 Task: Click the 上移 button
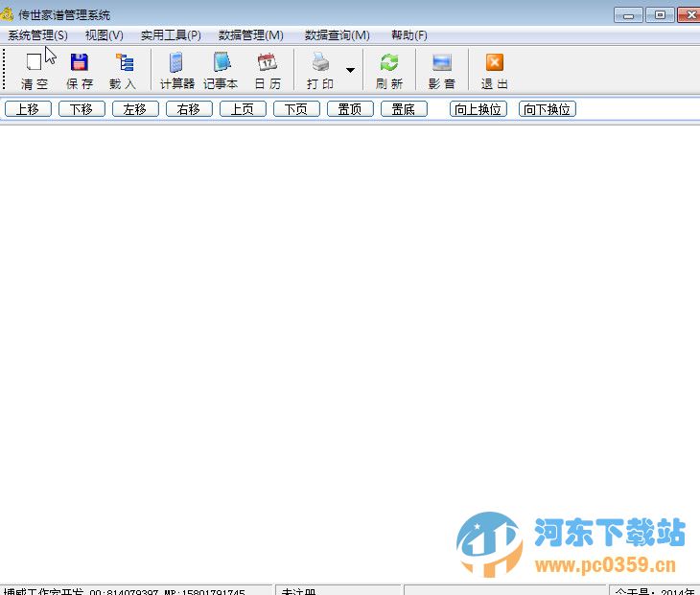28,109
